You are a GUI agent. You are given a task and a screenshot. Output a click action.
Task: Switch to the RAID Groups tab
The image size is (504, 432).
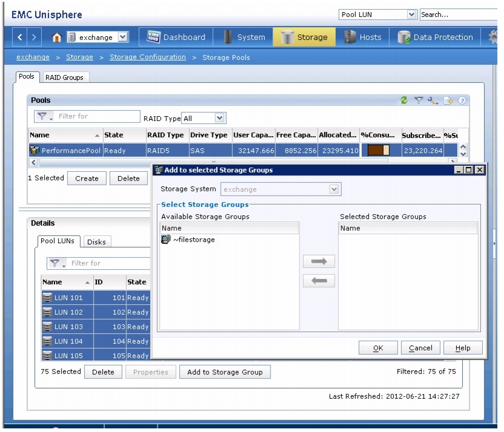(65, 77)
